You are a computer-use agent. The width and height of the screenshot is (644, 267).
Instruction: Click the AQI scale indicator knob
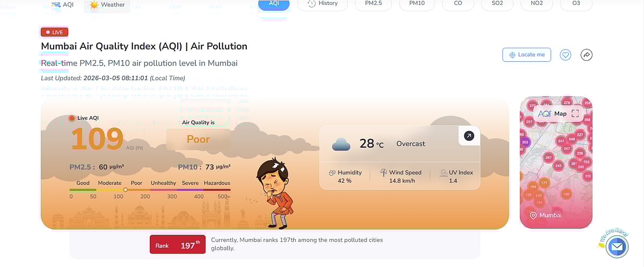(126, 190)
